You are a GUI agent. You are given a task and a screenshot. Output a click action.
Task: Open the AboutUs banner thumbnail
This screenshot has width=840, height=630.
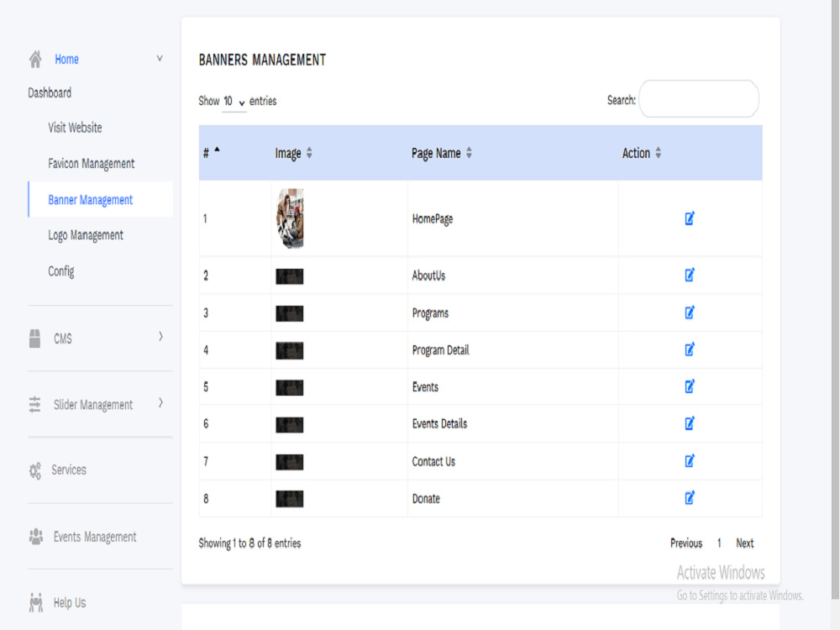click(289, 276)
